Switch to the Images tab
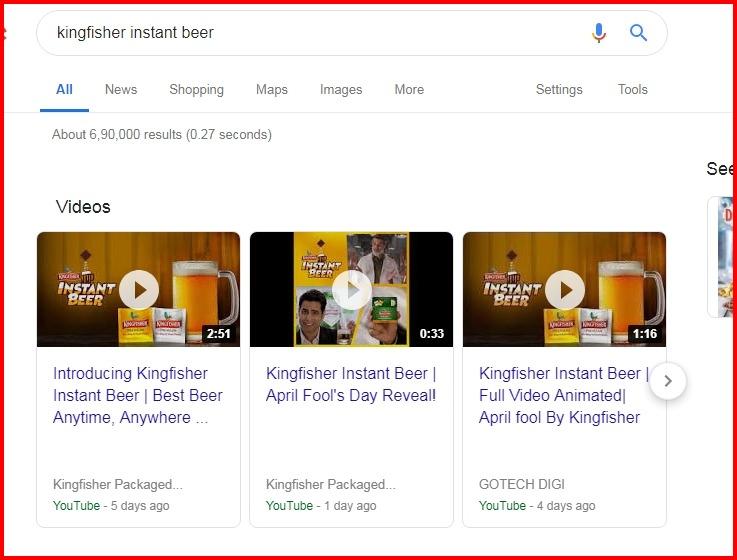 coord(341,89)
